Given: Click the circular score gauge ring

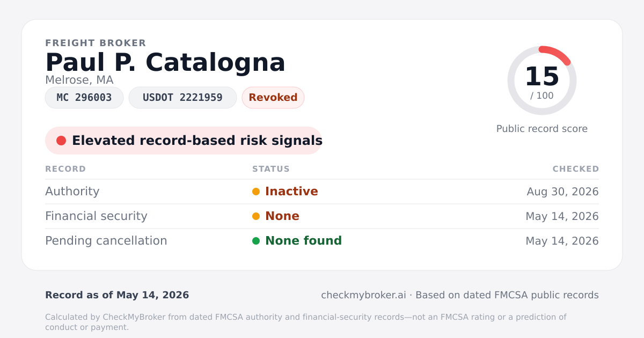Looking at the screenshot, I should coord(542,80).
